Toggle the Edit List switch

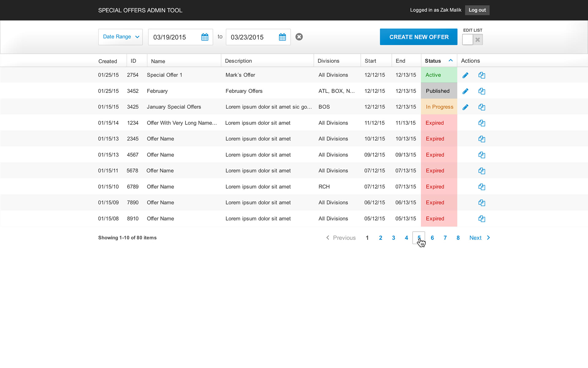pyautogui.click(x=472, y=40)
